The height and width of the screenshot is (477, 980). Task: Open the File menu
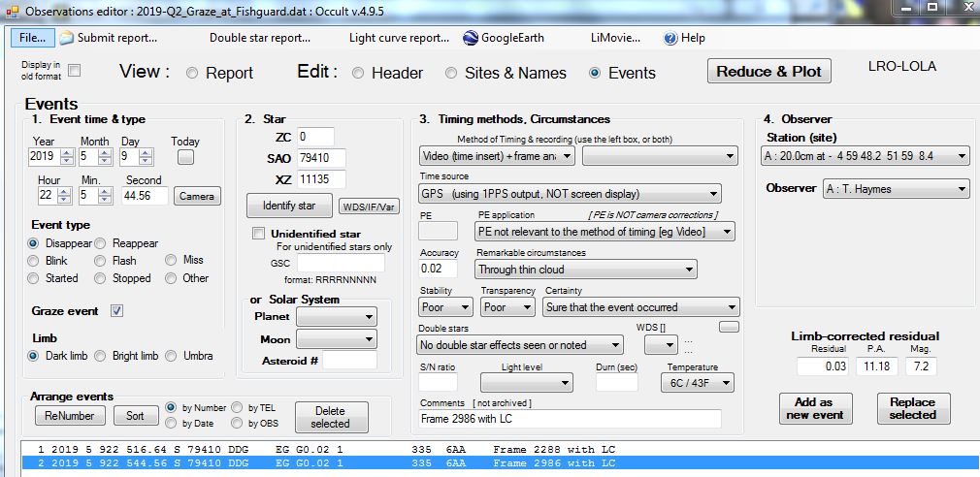pos(32,38)
